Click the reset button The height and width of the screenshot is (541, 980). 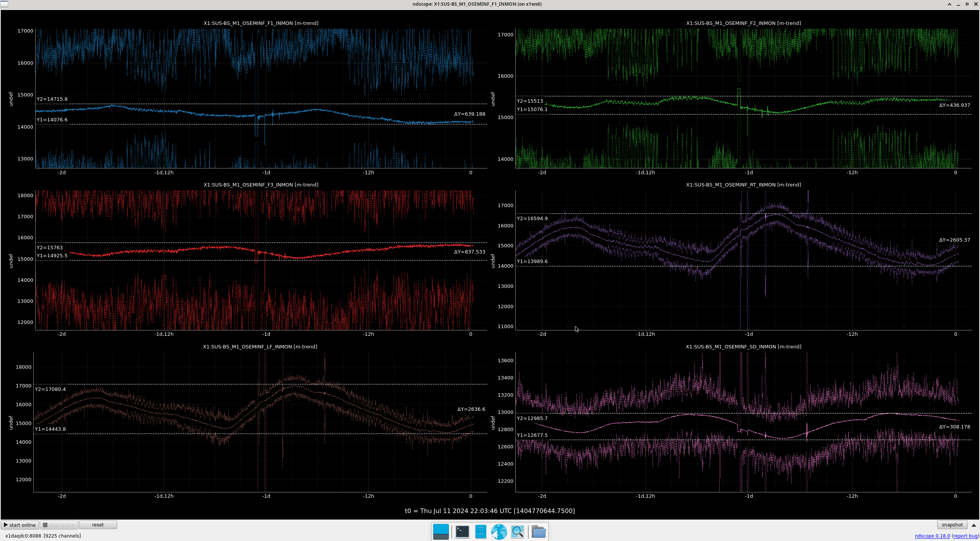pos(98,525)
